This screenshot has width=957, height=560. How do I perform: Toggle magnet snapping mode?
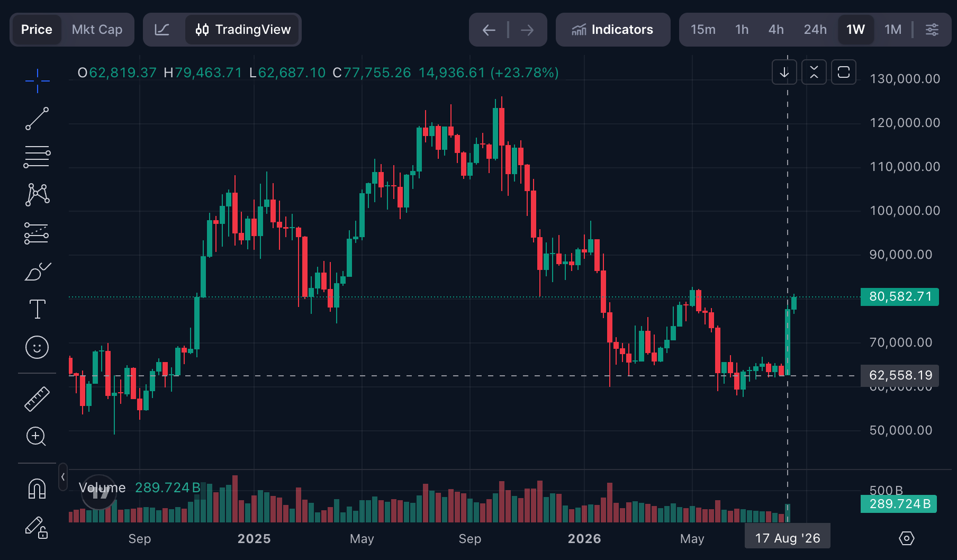(x=37, y=489)
